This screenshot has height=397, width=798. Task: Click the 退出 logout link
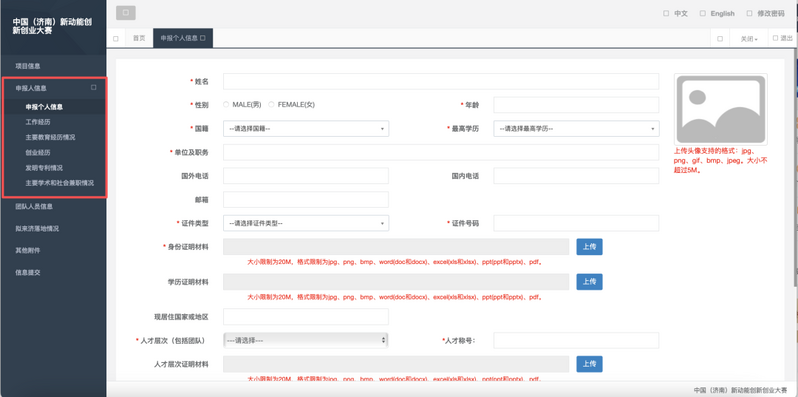coord(783,38)
